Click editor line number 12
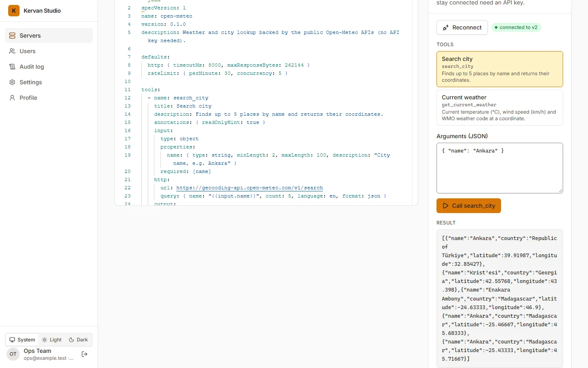Screen dimensions: 588x368 (x=127, y=98)
